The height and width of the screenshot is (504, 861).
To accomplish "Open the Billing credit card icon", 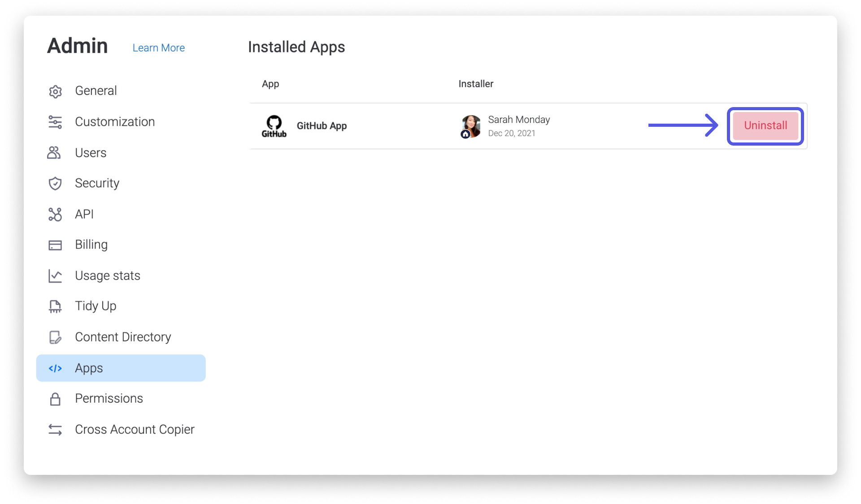I will coord(55,245).
